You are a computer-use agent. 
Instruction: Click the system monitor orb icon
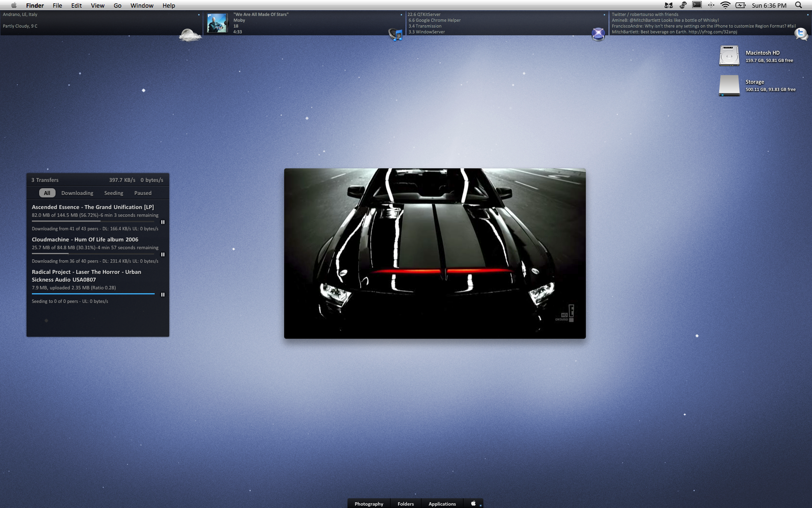(x=598, y=34)
